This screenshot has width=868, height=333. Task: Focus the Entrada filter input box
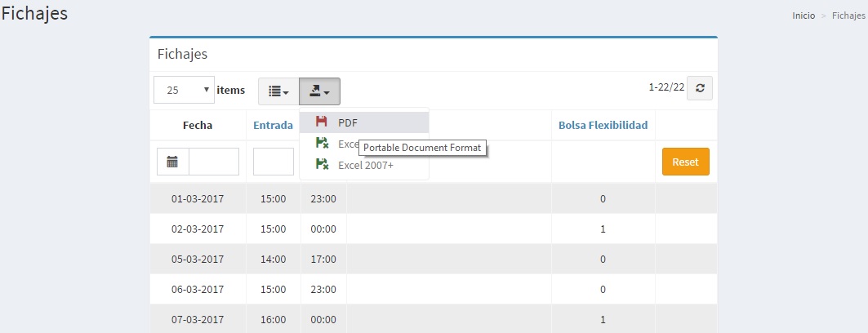(273, 162)
